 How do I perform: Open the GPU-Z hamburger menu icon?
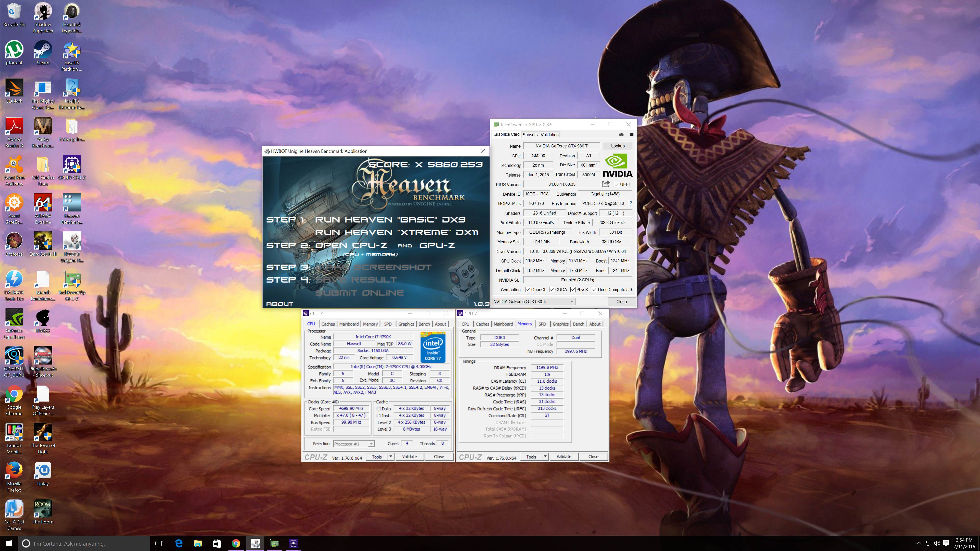coord(632,134)
